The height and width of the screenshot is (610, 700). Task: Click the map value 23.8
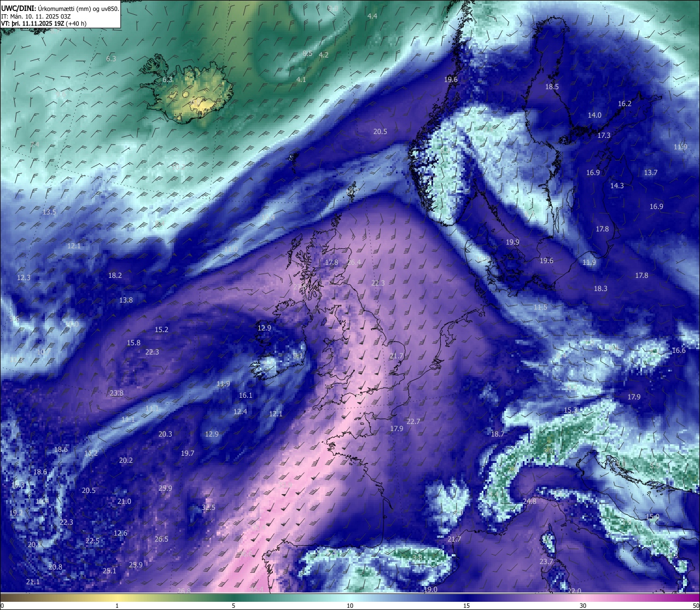[117, 393]
